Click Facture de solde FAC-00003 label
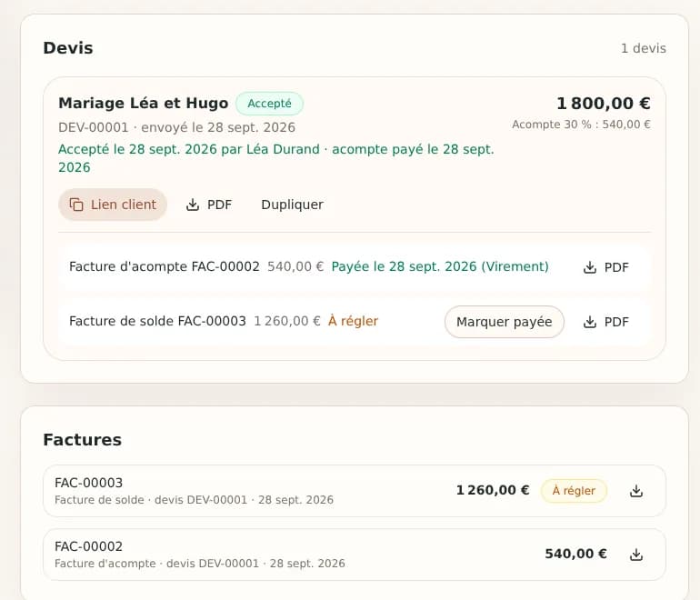 coord(157,321)
